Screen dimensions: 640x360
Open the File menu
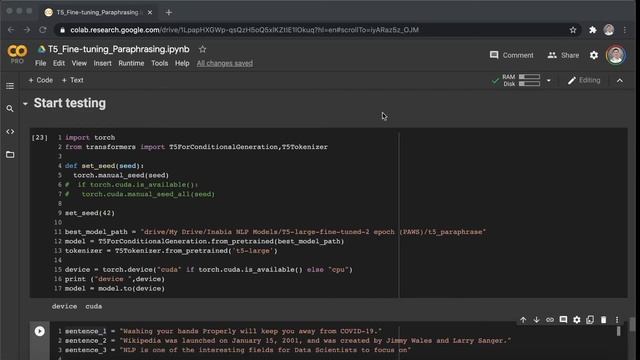click(40, 63)
